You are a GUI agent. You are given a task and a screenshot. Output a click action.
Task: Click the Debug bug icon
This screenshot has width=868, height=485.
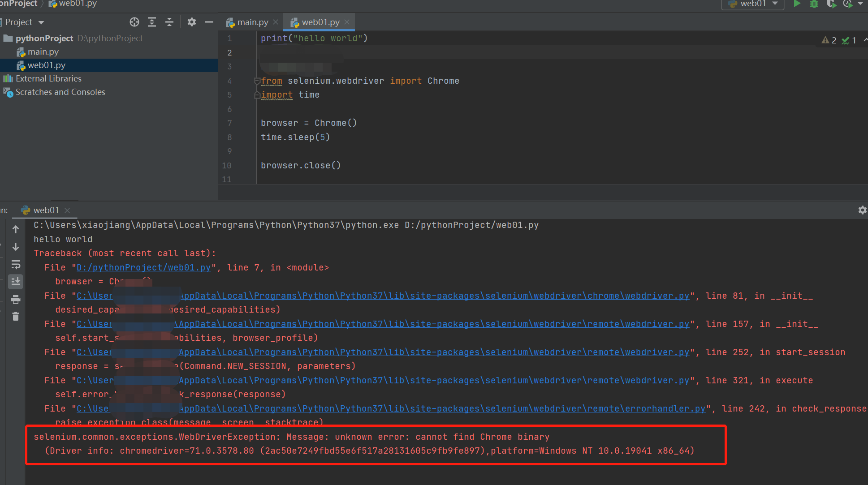point(814,4)
